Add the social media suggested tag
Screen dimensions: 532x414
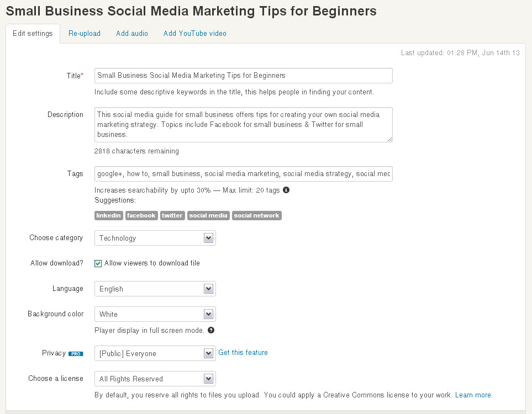tap(208, 216)
